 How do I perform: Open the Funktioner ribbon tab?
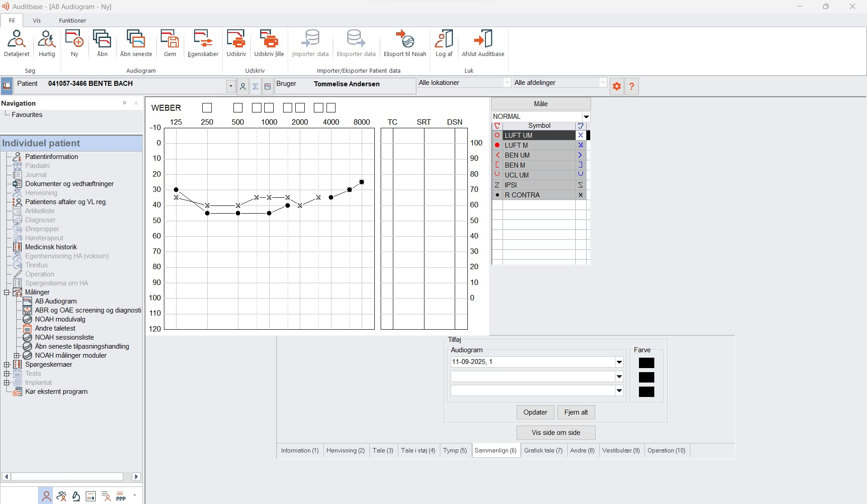[72, 20]
